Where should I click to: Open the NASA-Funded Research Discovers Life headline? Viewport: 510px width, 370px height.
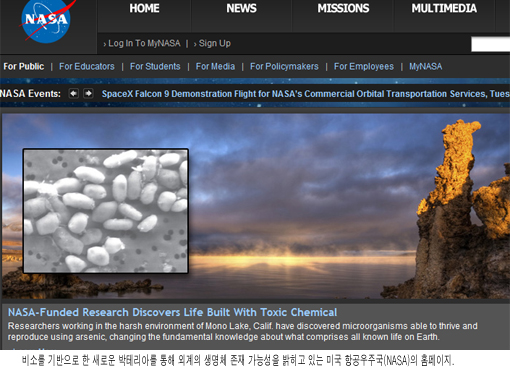point(172,312)
